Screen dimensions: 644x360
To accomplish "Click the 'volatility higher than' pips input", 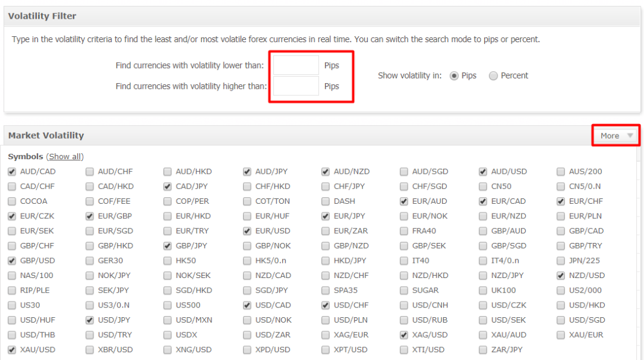I will click(295, 86).
